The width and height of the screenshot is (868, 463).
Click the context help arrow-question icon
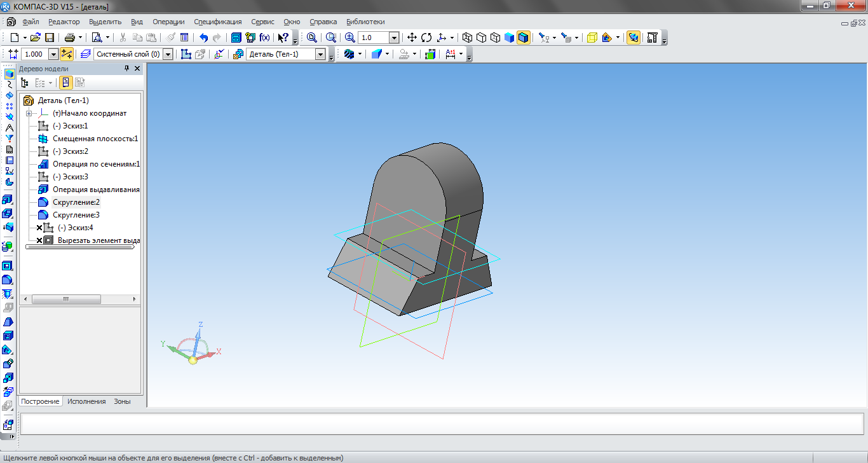click(283, 38)
